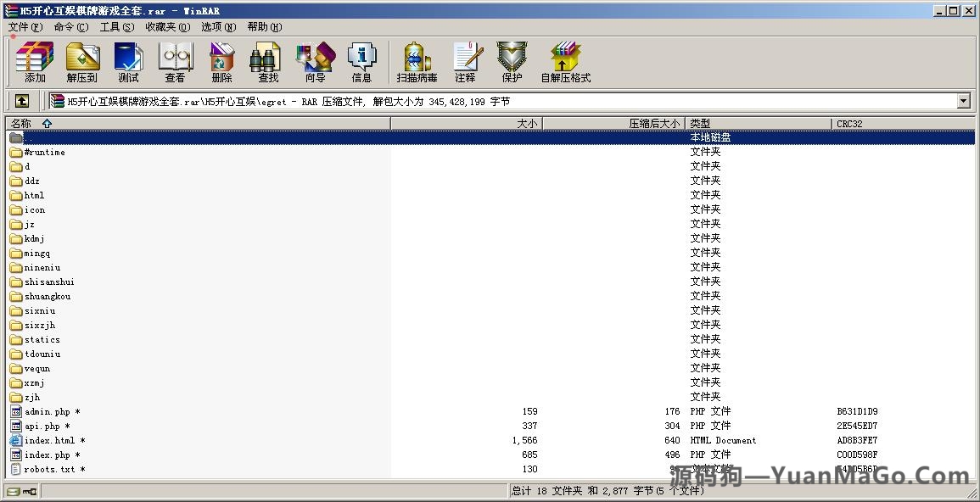Click the up-folder navigation button
The height and width of the screenshot is (502, 980).
[21, 101]
